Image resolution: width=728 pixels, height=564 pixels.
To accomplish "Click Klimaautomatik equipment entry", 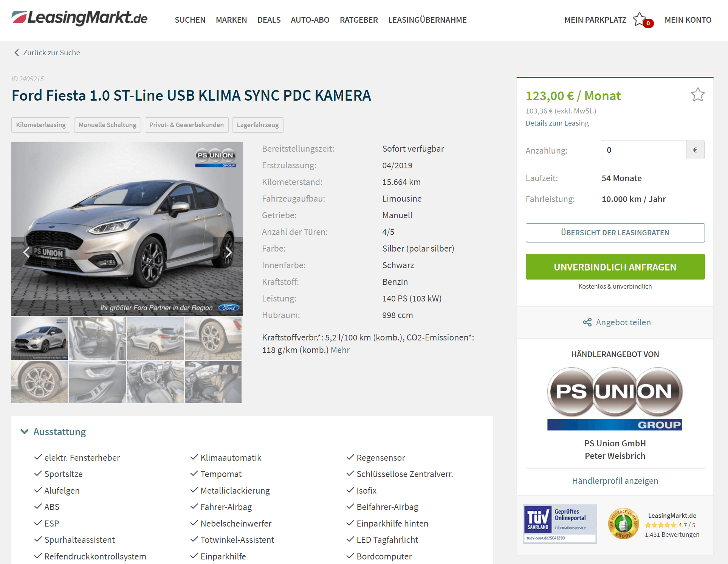I will (x=231, y=458).
